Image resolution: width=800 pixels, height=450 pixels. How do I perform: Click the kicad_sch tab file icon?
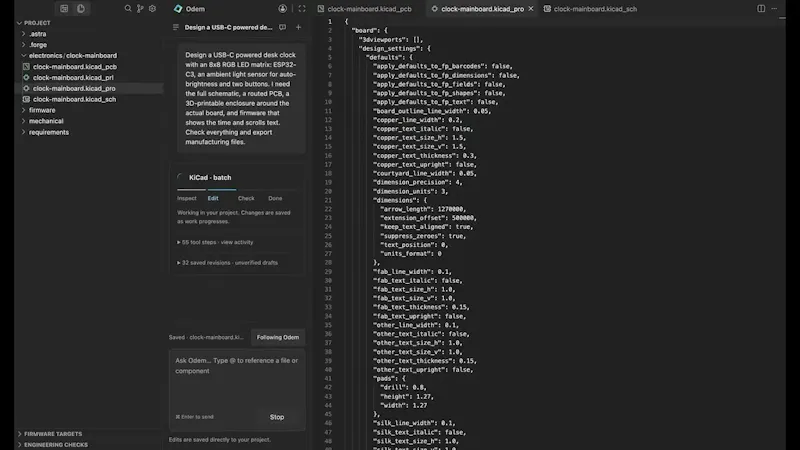click(547, 9)
